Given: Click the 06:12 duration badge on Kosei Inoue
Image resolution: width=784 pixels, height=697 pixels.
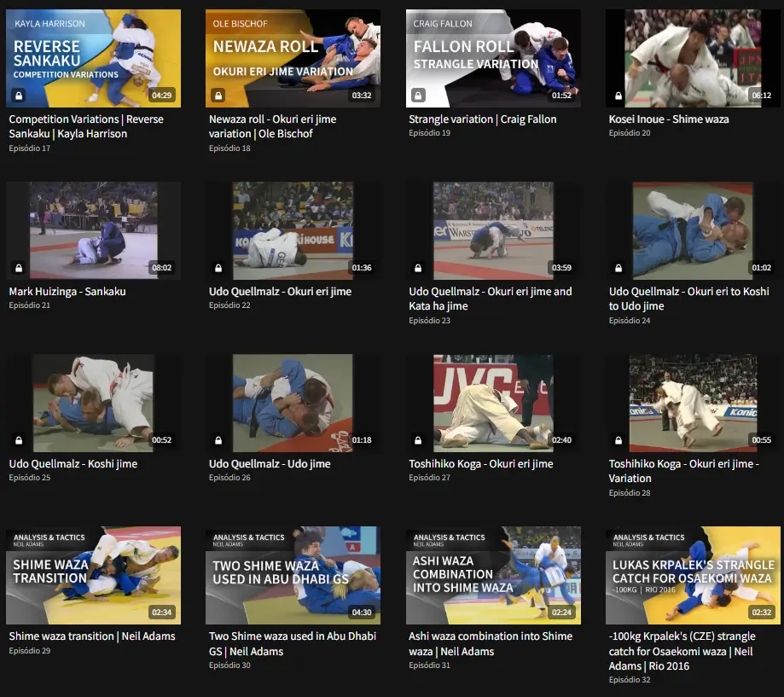Looking at the screenshot, I should pyautogui.click(x=762, y=95).
